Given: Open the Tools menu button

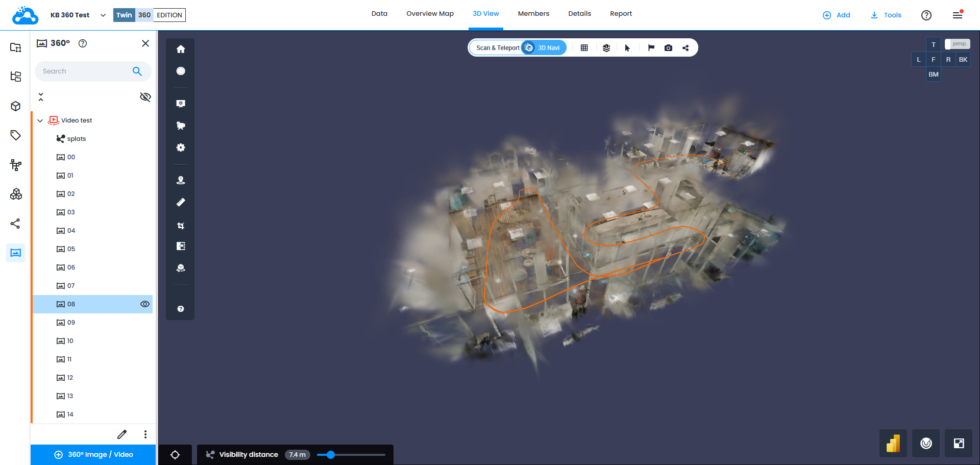Looking at the screenshot, I should pyautogui.click(x=886, y=15).
